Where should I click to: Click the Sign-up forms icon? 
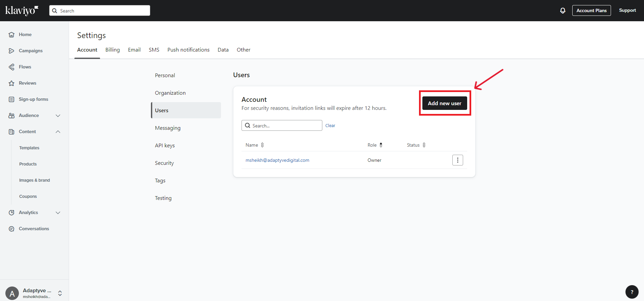(11, 99)
